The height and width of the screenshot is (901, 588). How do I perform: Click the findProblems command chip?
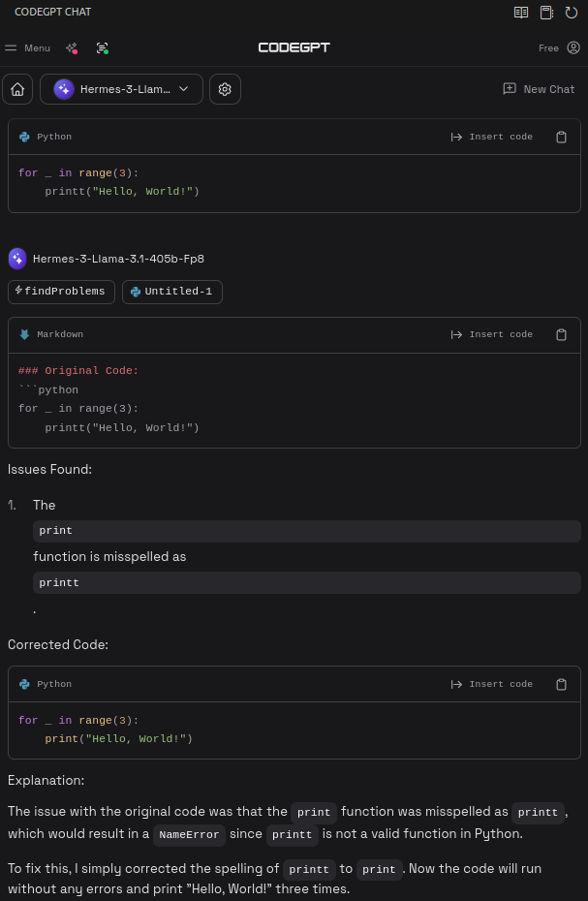pyautogui.click(x=61, y=292)
